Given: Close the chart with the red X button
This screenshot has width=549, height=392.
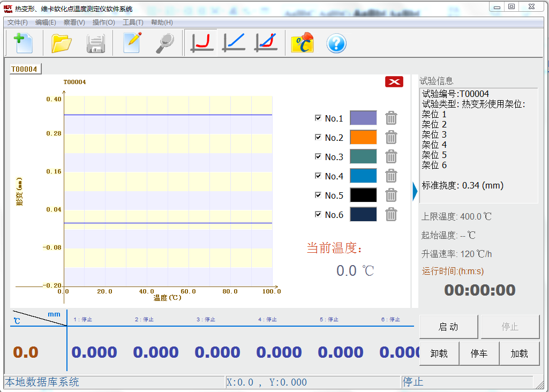Looking at the screenshot, I should coord(394,81).
